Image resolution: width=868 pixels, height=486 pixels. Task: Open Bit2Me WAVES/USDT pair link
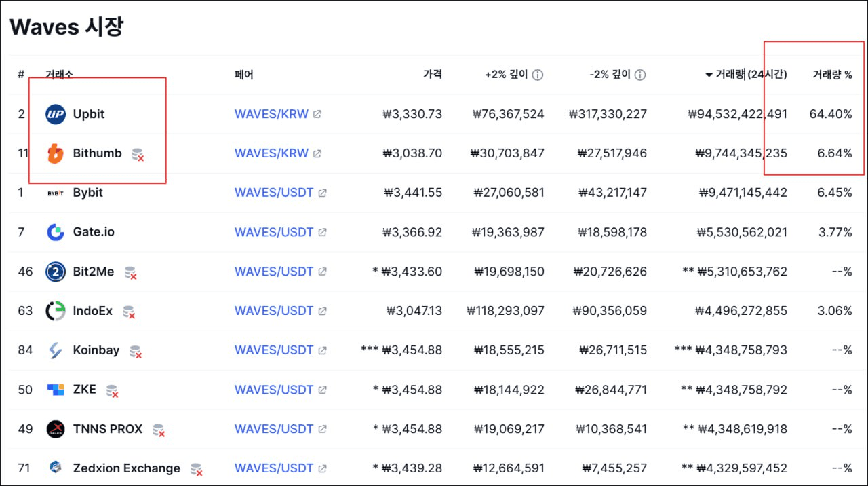click(x=274, y=272)
